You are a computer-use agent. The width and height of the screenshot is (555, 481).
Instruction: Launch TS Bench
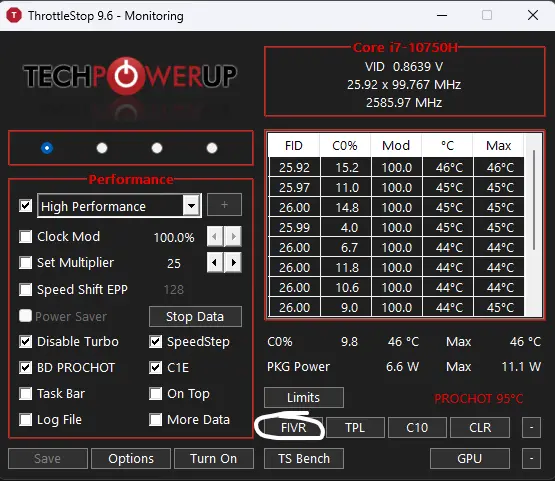tap(304, 459)
